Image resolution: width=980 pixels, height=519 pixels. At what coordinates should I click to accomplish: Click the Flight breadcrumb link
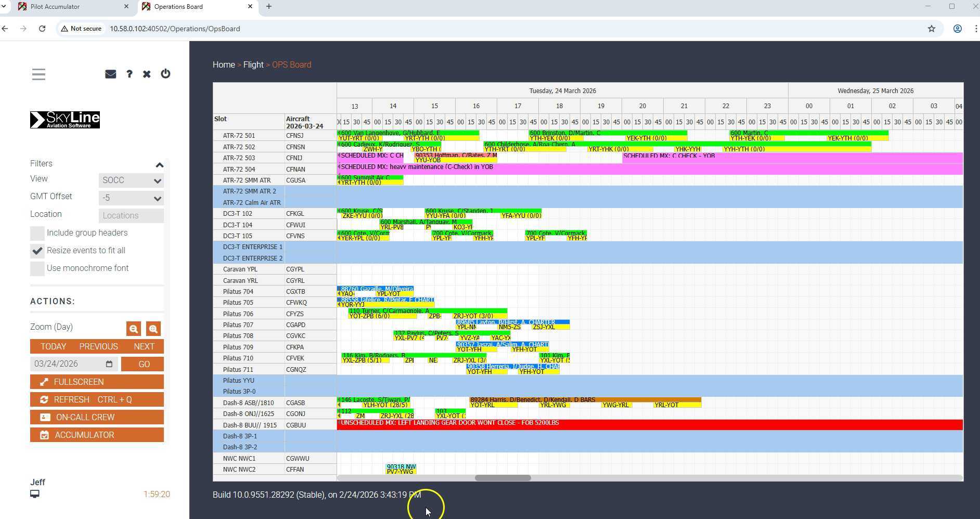click(253, 64)
